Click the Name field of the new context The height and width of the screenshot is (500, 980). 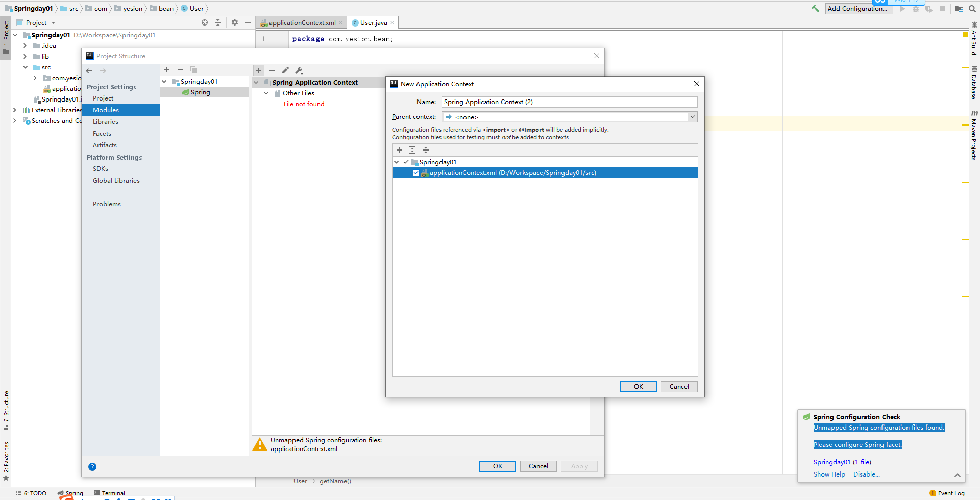tap(570, 102)
